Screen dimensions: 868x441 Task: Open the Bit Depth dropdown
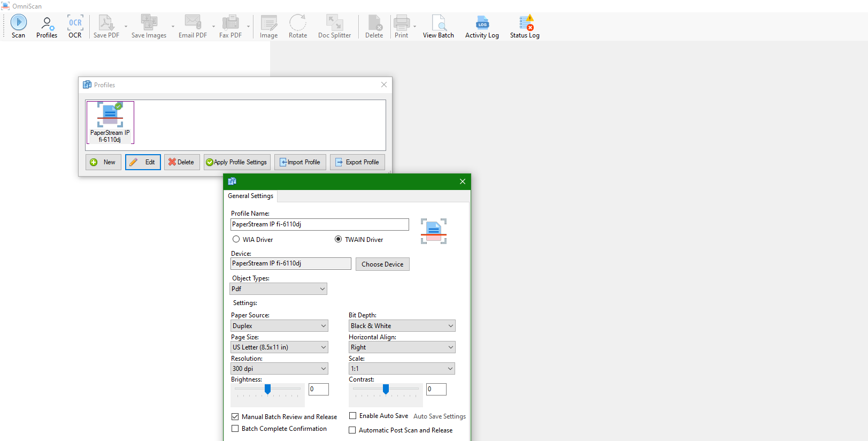[x=402, y=326]
